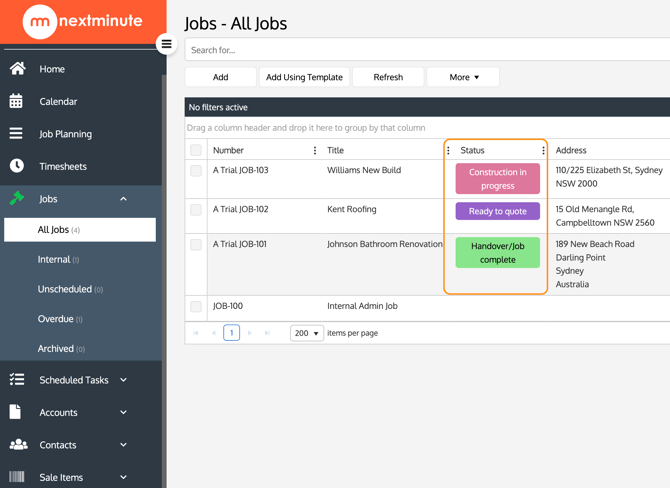This screenshot has height=488, width=670.
Task: Click the Refresh button
Action: pyautogui.click(x=388, y=77)
